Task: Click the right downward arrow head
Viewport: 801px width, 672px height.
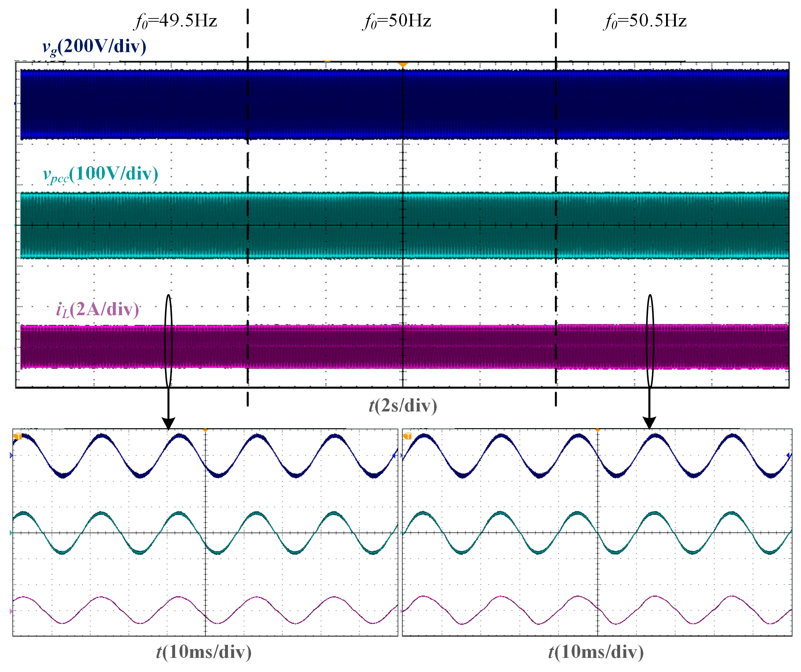Action: coord(649,423)
